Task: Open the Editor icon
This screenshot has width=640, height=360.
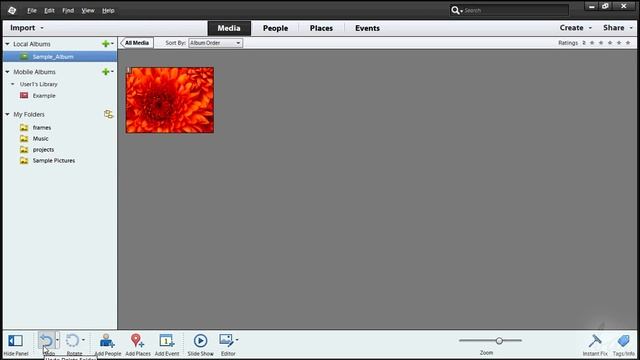Action: 226,340
